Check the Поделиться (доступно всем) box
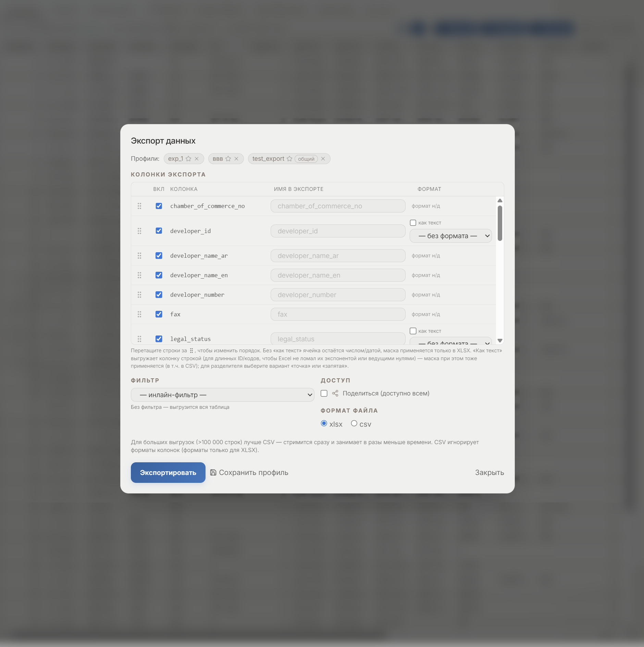This screenshot has width=644, height=647. tap(324, 393)
